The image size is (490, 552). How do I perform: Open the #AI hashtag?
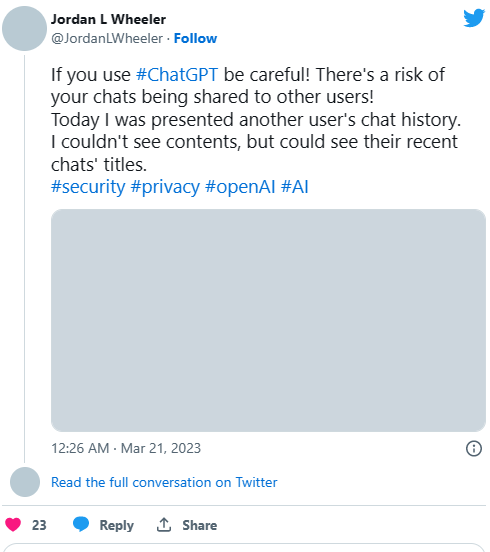(295, 187)
